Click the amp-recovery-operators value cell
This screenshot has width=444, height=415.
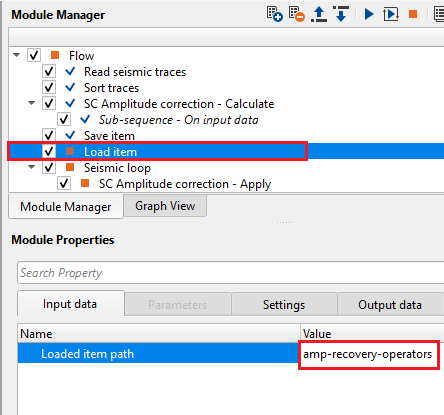(x=368, y=354)
